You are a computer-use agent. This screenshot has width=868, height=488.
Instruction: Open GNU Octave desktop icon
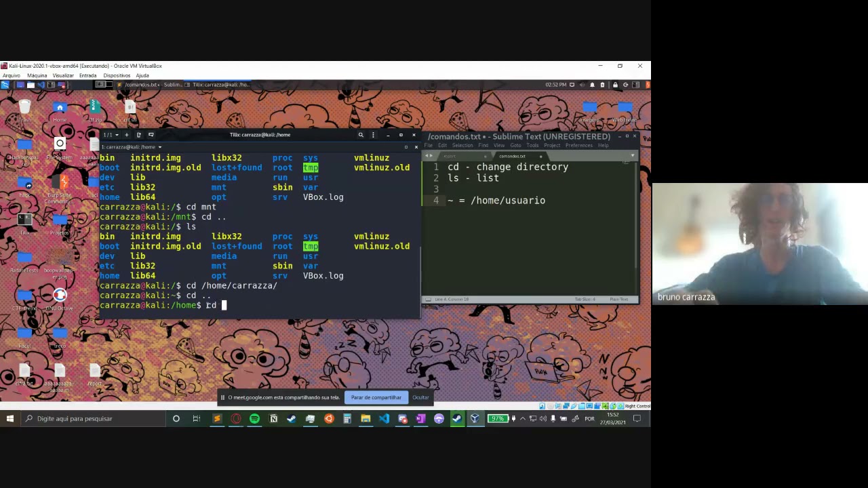(x=60, y=299)
